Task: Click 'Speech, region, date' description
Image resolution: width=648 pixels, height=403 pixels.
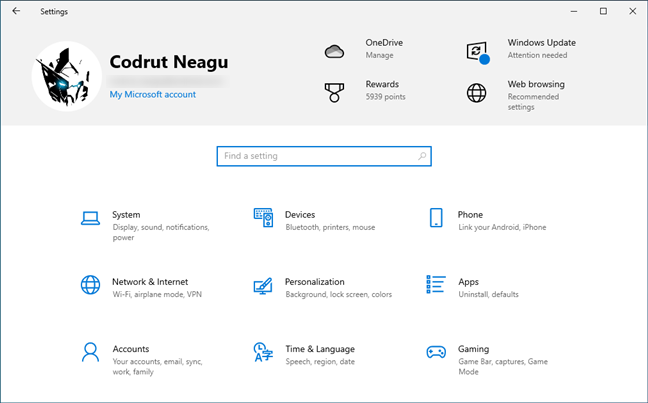Action: tap(320, 362)
